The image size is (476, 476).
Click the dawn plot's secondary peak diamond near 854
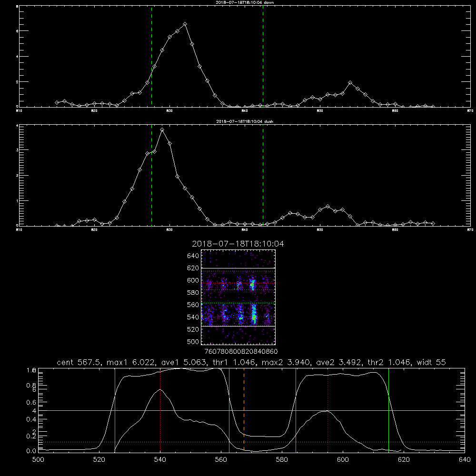point(350,82)
